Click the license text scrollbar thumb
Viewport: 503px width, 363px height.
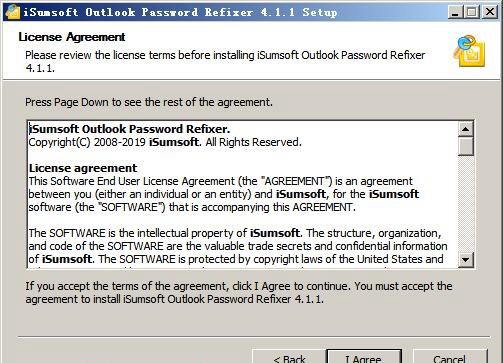466,146
